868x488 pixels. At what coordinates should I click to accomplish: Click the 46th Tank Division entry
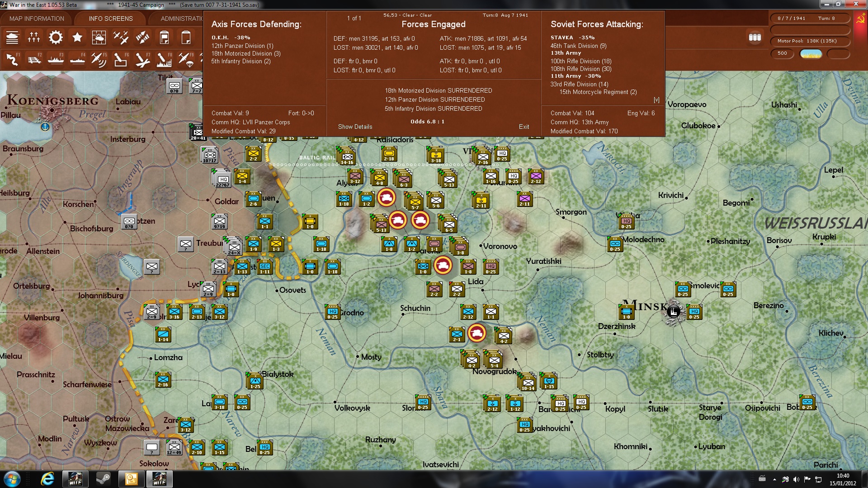579,46
